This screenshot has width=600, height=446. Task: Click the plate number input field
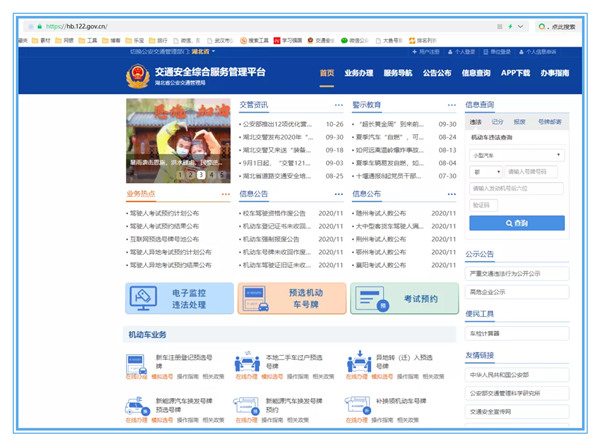pos(531,172)
